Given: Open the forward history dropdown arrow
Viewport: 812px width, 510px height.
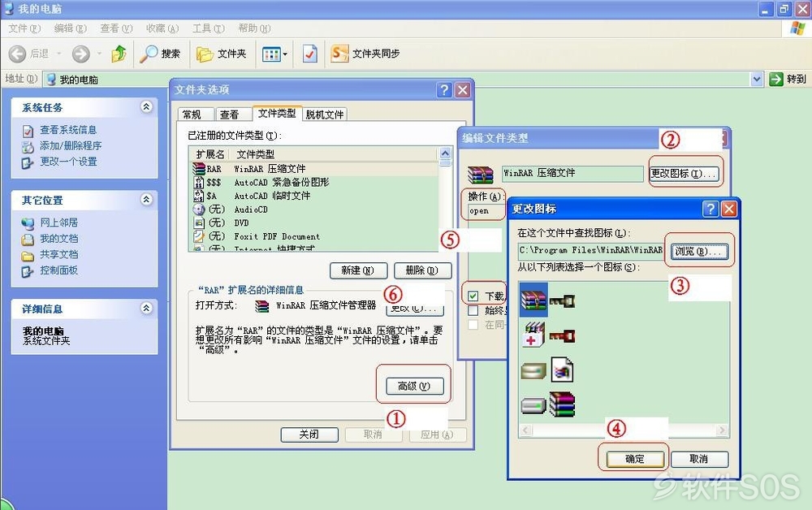Looking at the screenshot, I should (x=99, y=54).
